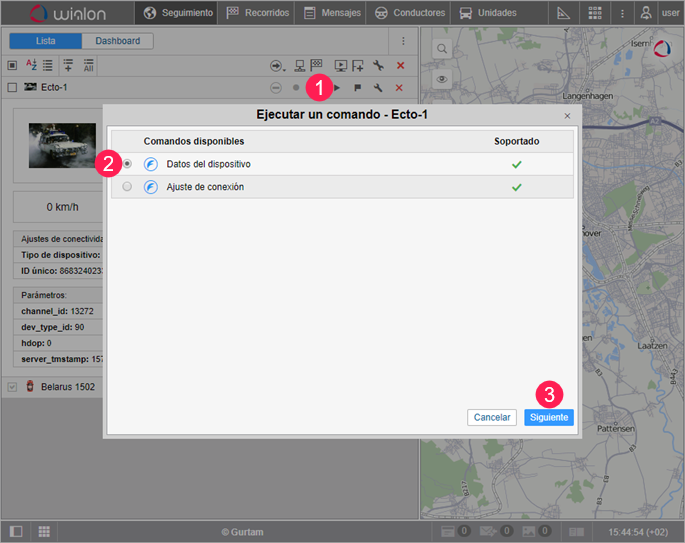This screenshot has height=543, width=685.
Task: Click the eye visible layers icon on map
Action: coord(441,79)
